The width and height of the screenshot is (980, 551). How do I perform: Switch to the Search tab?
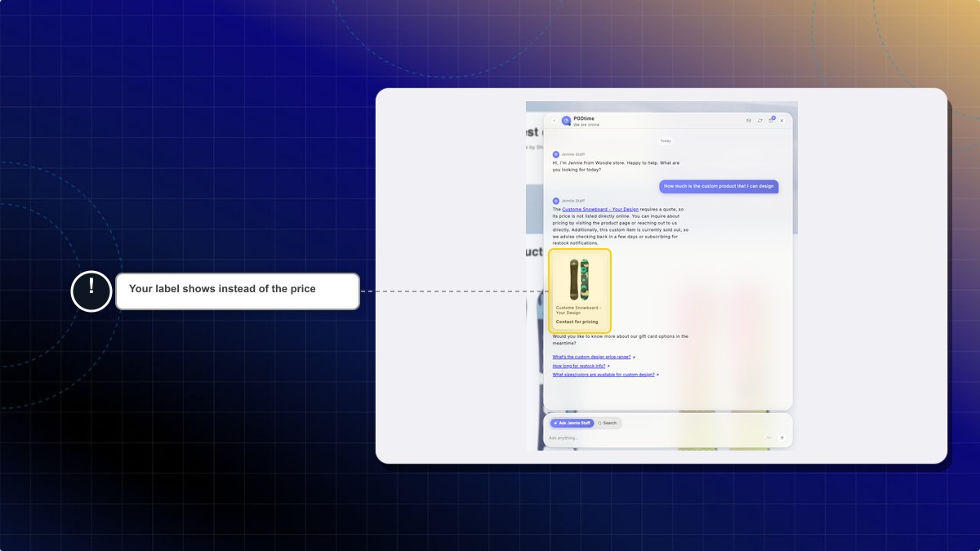point(608,423)
